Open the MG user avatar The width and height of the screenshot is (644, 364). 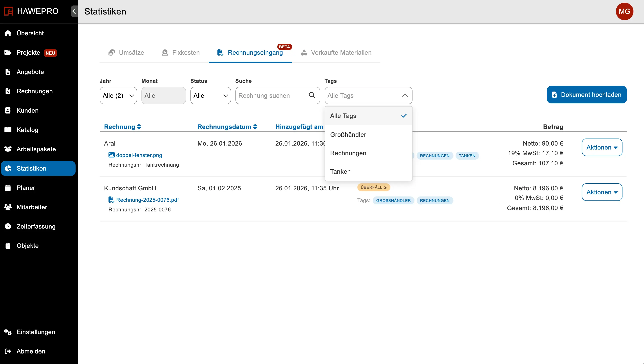coord(624,11)
